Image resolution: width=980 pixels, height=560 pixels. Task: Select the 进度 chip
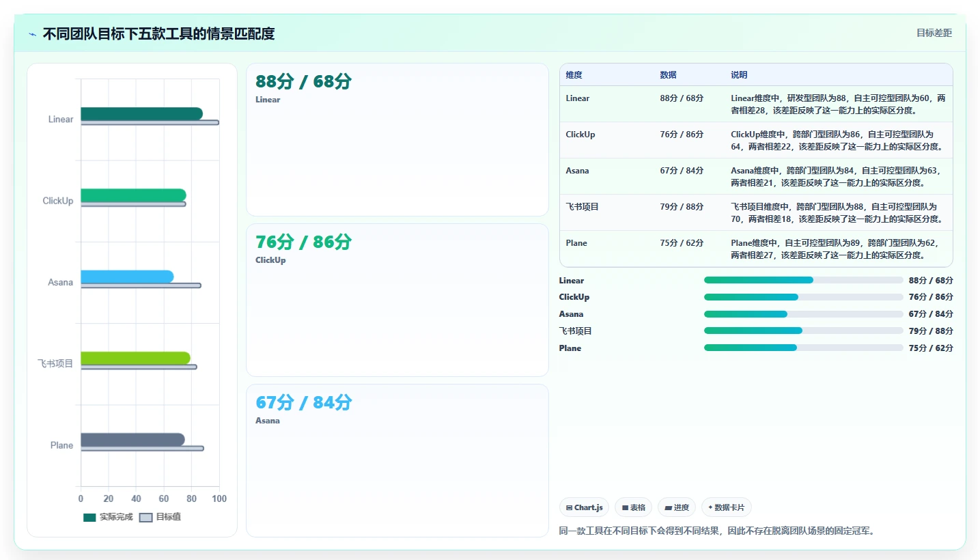coord(677,507)
